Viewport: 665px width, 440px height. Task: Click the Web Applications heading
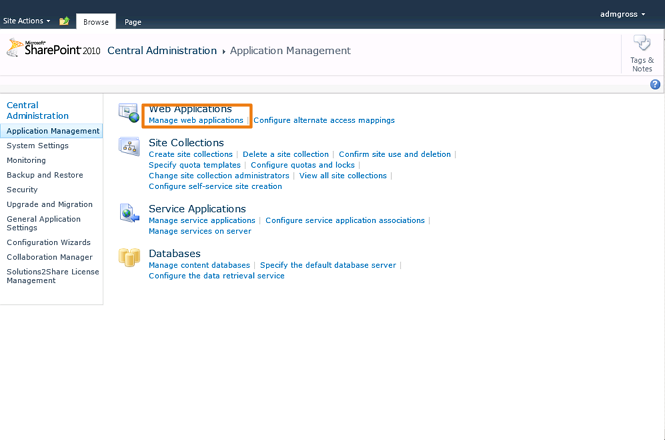(190, 109)
